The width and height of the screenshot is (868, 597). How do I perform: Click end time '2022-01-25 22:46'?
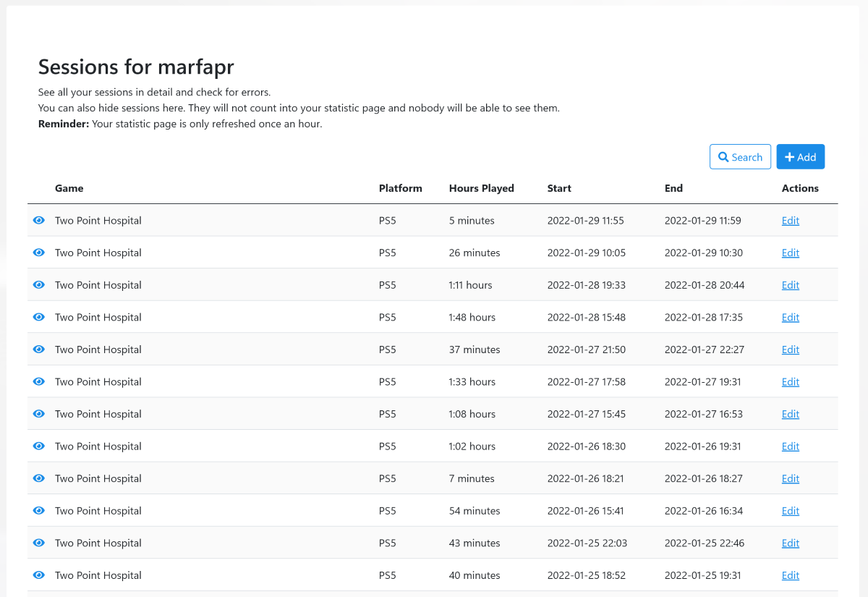point(704,543)
